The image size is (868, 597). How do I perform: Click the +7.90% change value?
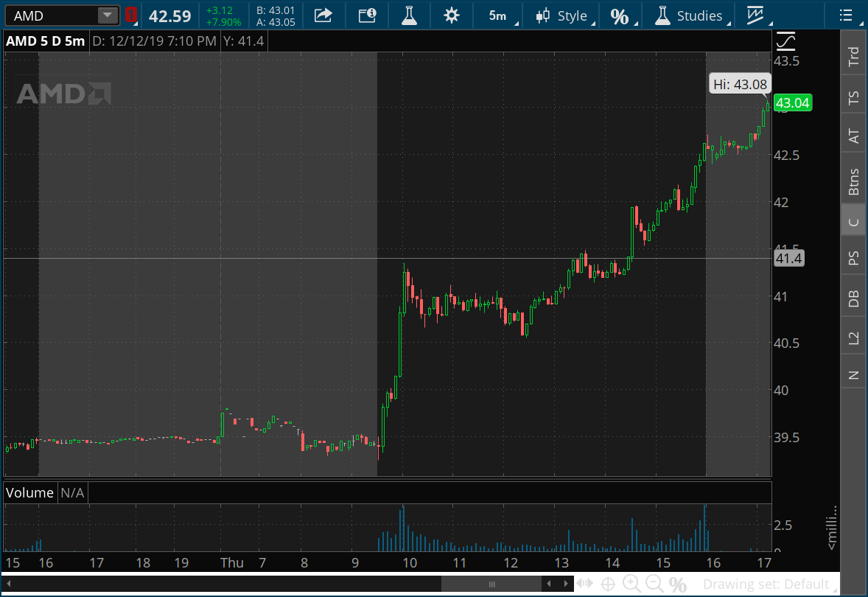223,22
